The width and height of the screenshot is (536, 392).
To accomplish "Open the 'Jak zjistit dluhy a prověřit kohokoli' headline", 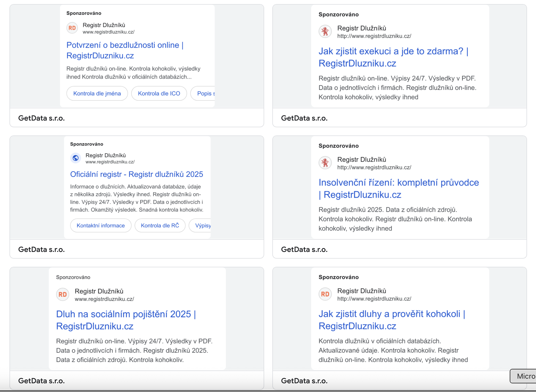I will point(392,320).
